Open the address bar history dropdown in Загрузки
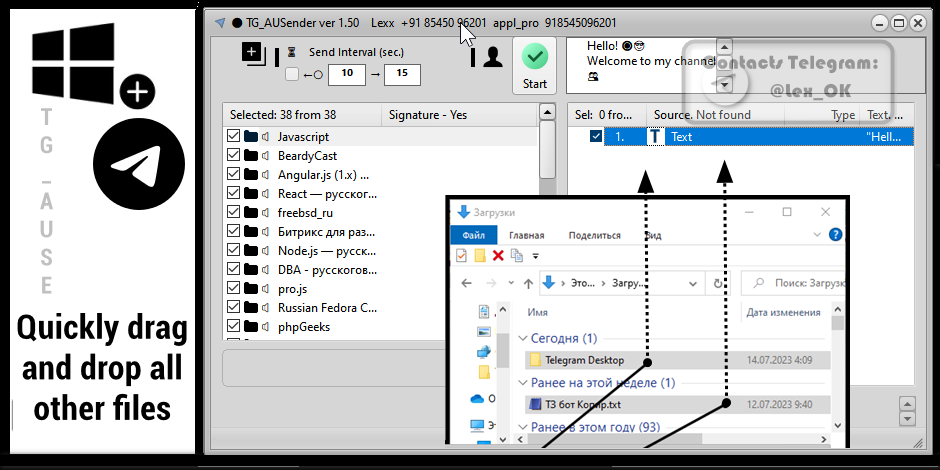This screenshot has width=940, height=470. [x=693, y=284]
